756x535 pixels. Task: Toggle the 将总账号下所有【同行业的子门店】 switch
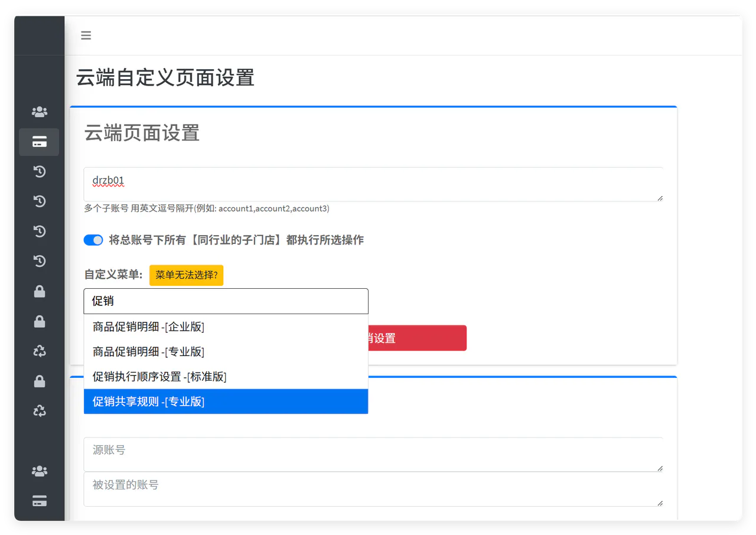93,240
